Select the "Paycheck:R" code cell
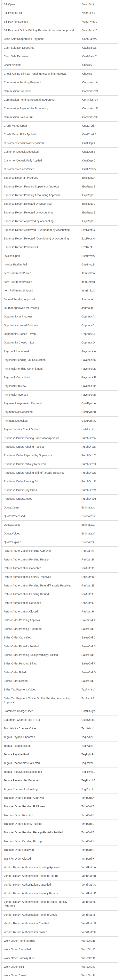The width and height of the screenshot is (118, 980). [89, 395]
